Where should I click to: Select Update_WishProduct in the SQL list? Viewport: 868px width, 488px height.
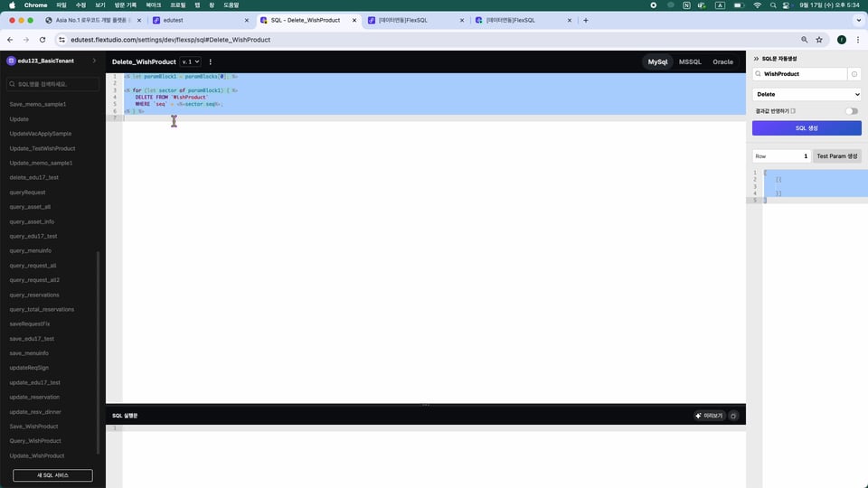(36, 455)
